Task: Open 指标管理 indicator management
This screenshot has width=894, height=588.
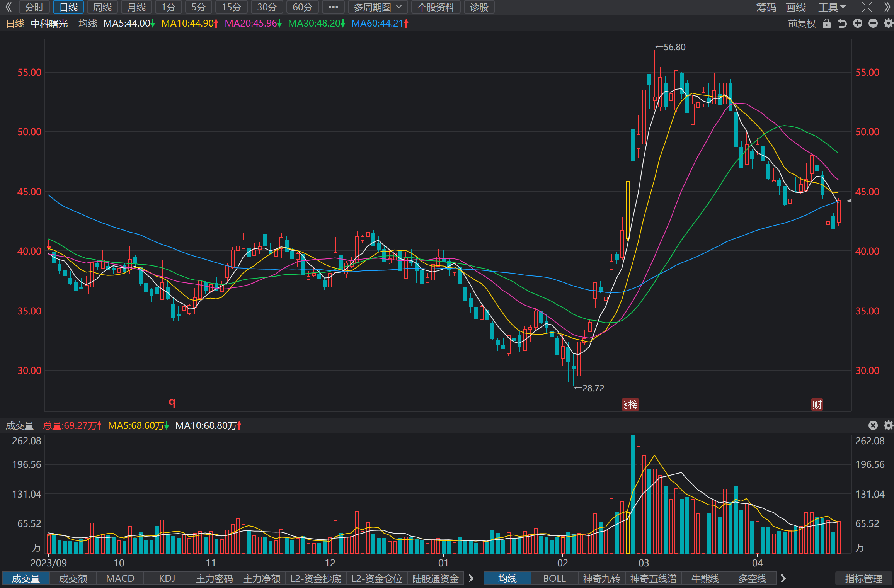Action: coord(863,578)
